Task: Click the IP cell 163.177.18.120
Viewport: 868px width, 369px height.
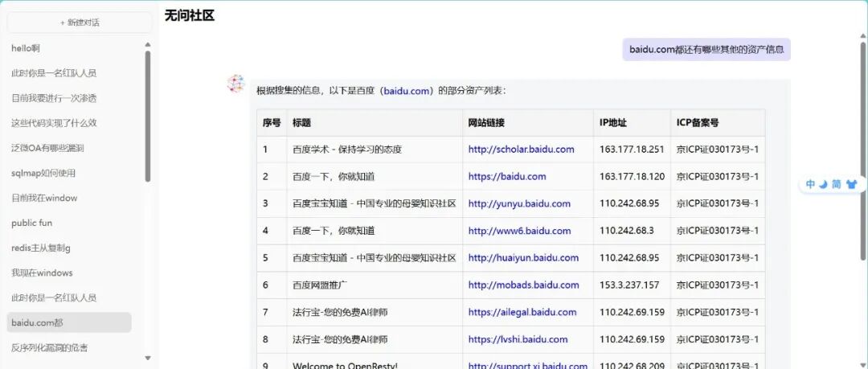Action: pyautogui.click(x=632, y=176)
